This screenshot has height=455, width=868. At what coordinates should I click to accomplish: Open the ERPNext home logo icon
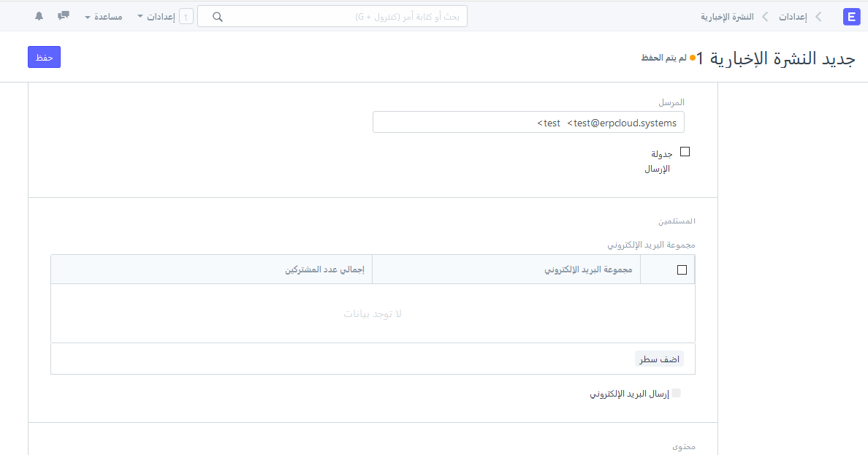[851, 17]
